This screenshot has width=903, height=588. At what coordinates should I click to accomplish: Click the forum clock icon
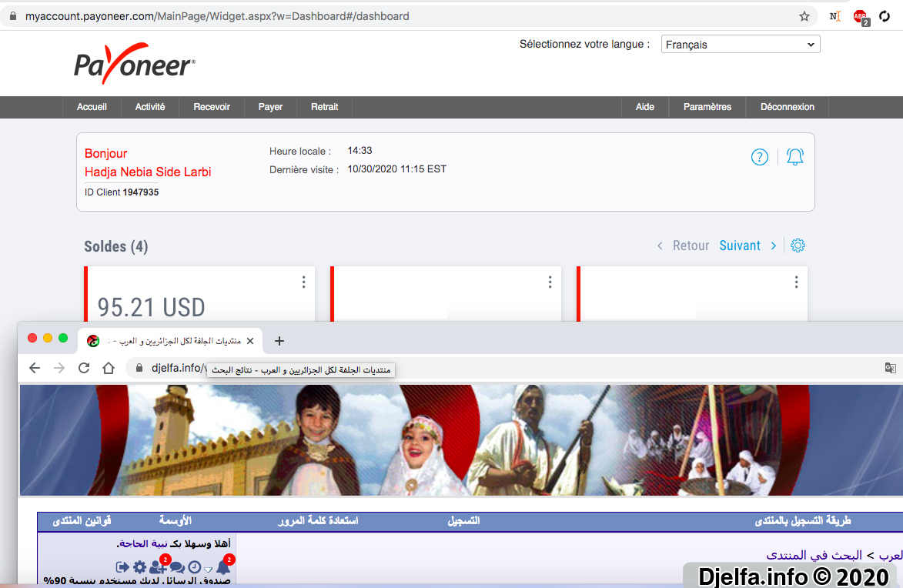tap(195, 567)
